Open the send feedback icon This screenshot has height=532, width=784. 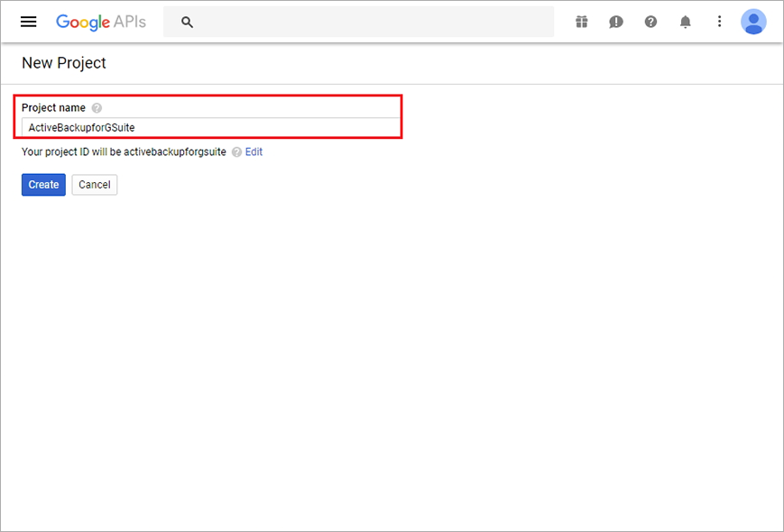click(615, 22)
